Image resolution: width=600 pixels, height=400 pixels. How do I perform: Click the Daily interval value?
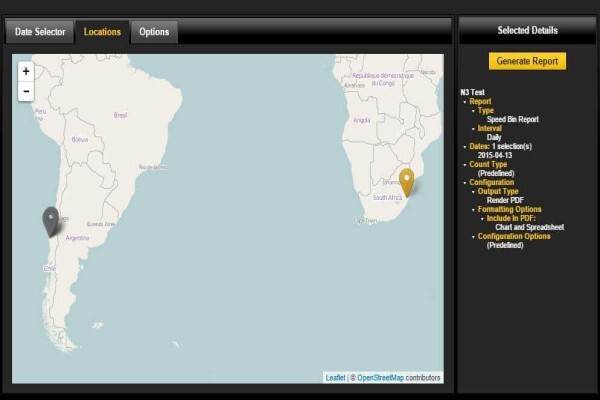pos(494,137)
